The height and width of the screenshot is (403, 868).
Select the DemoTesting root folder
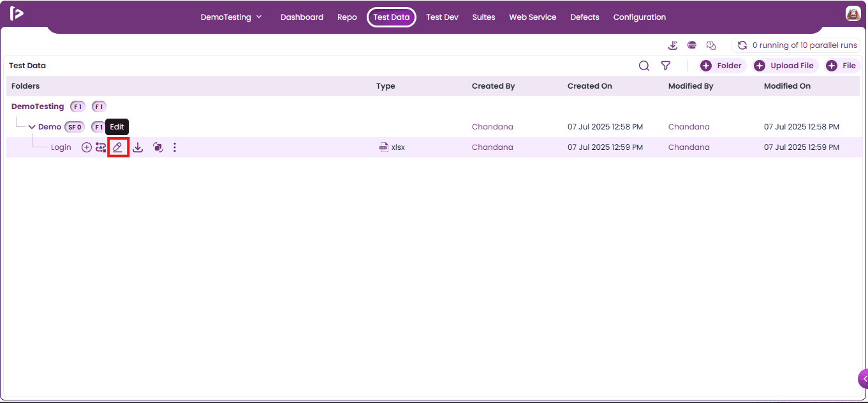point(38,106)
